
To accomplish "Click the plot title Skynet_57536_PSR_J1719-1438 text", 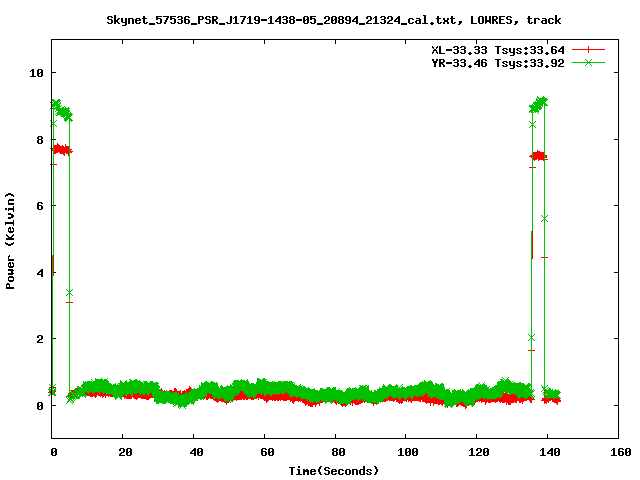I will 333,20.
